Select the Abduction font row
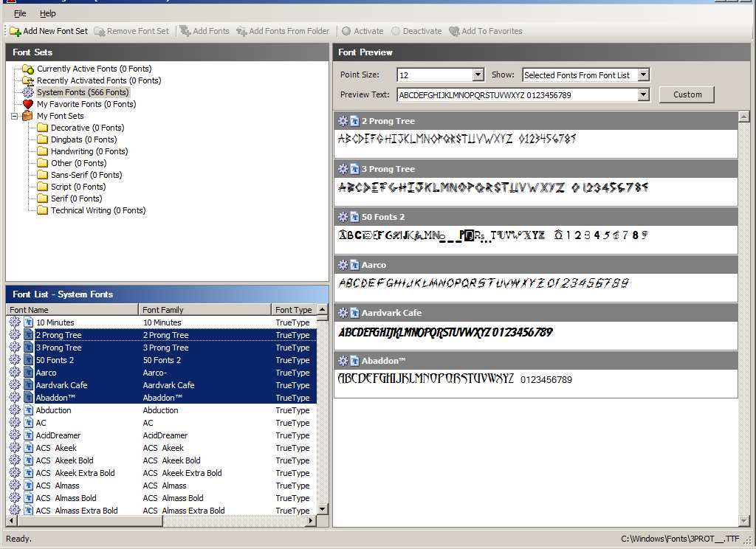This screenshot has height=549, width=756. click(162, 410)
